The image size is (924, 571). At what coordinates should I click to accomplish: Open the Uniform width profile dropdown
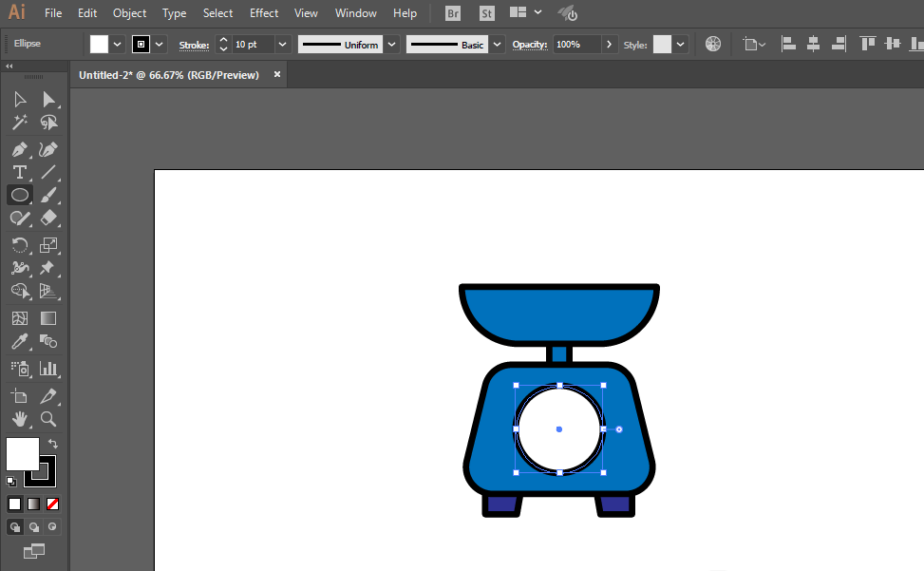pos(391,45)
